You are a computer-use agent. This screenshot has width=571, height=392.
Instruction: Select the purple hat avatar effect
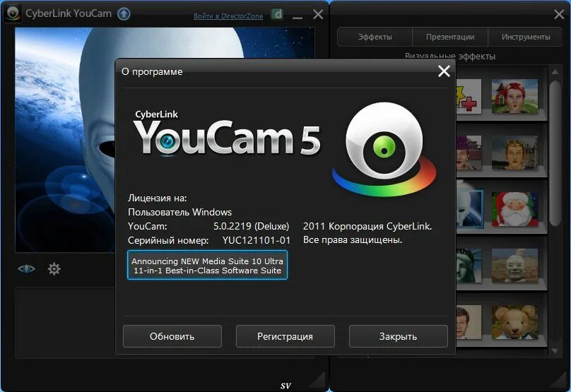pos(469,153)
